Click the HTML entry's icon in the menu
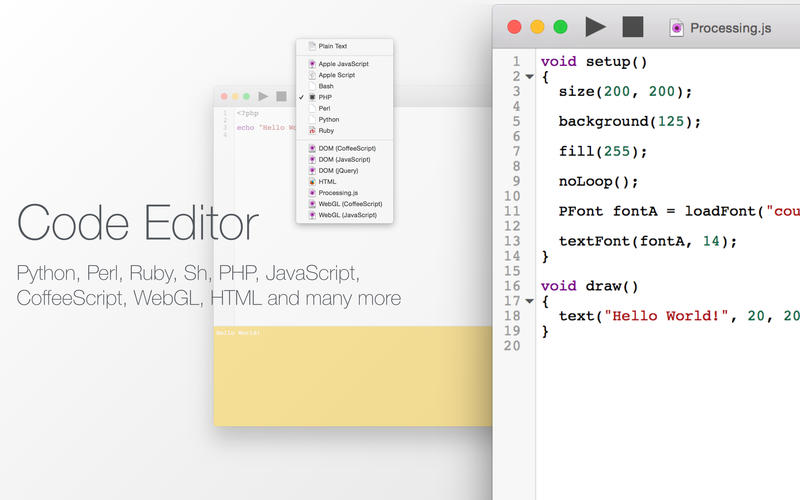800x500 pixels. [x=312, y=182]
